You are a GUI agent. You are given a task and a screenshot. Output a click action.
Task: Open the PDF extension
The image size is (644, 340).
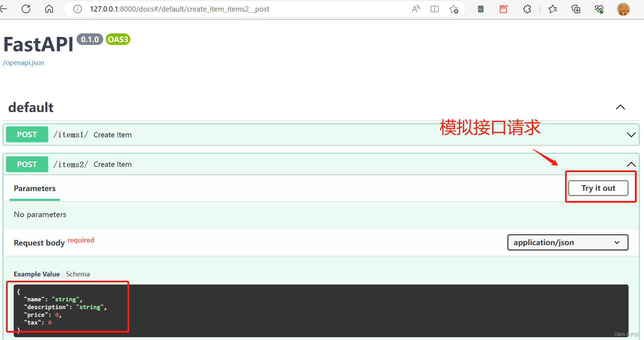(504, 9)
